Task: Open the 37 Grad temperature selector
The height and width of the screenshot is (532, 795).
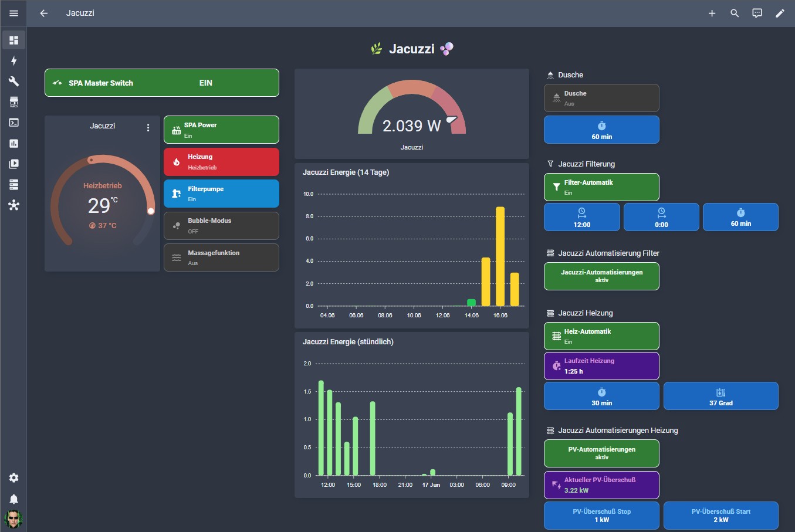Action: click(721, 396)
